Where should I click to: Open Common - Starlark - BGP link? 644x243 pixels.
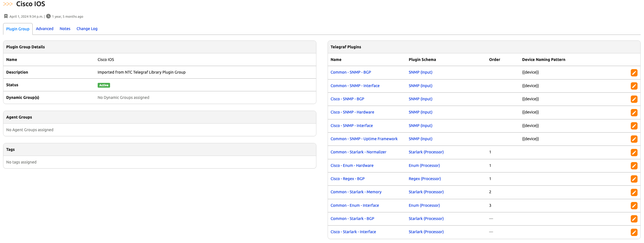352,219
